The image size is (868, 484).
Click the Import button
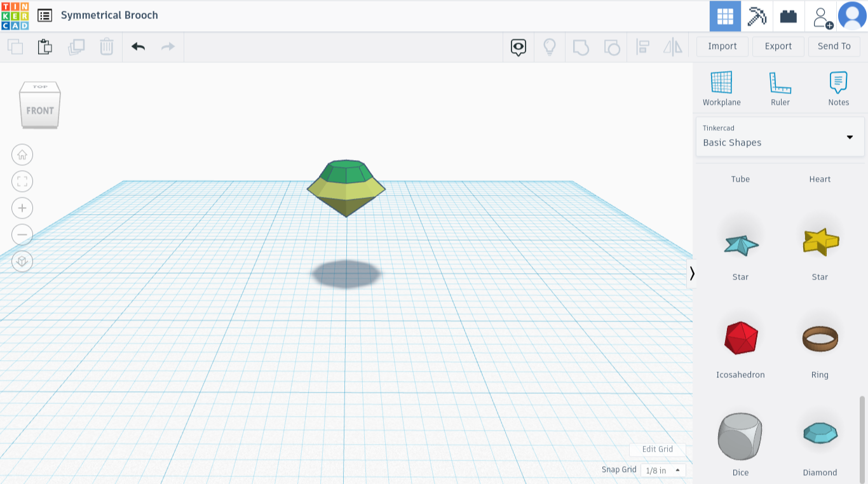tap(722, 46)
